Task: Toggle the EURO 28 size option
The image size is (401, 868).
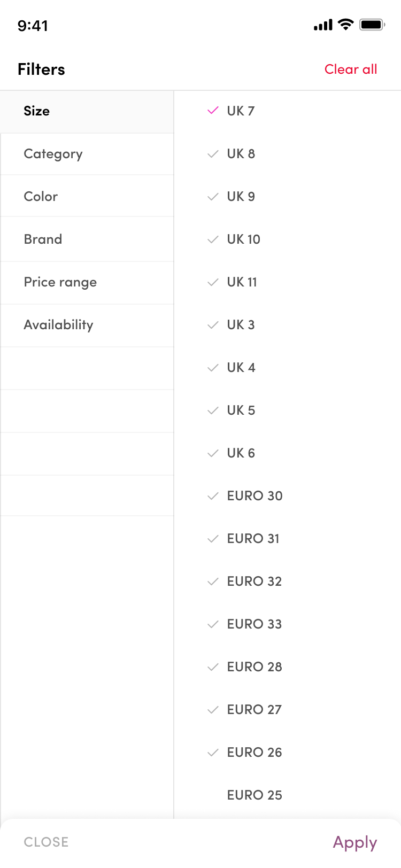Action: 255,667
